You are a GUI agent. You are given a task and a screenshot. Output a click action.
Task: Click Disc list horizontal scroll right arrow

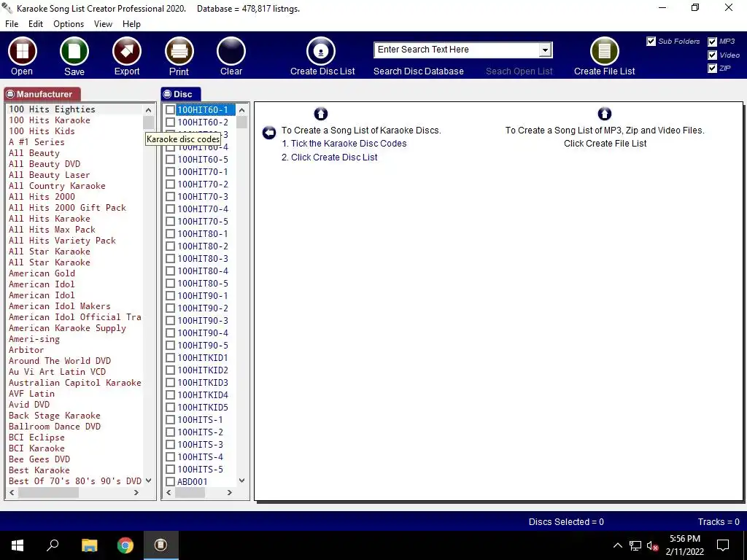[x=230, y=493]
